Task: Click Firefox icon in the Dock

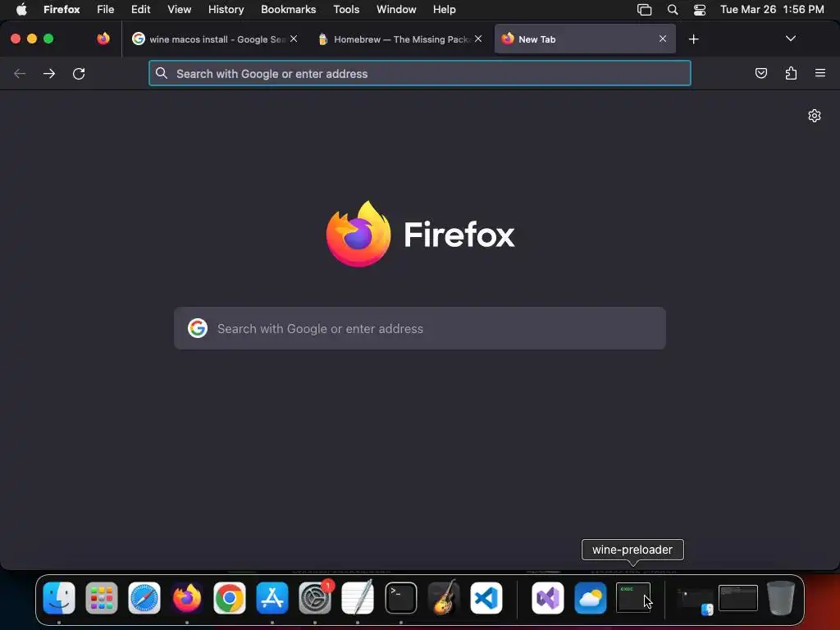Action: 187,598
